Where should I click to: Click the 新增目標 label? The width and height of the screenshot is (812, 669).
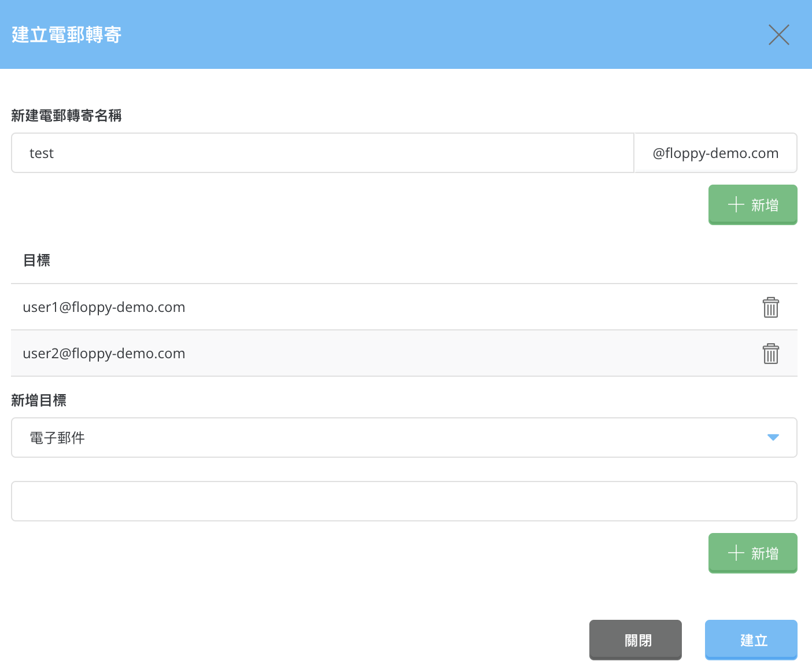coord(39,400)
